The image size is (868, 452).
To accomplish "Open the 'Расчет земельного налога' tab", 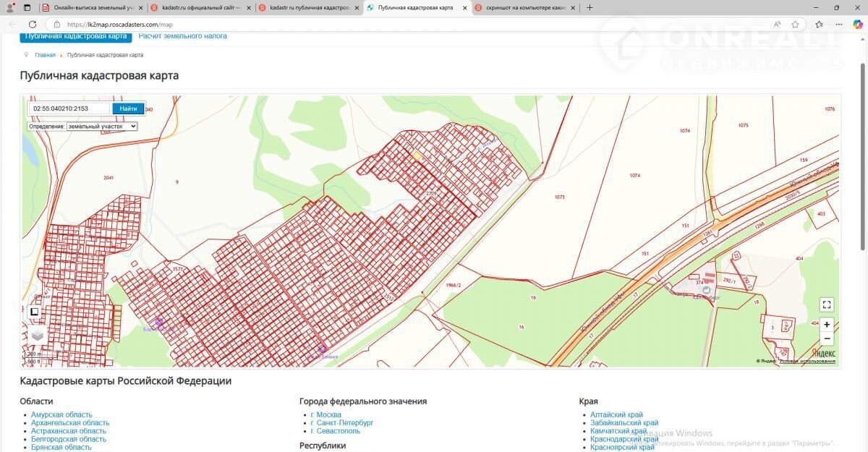I will click(182, 36).
